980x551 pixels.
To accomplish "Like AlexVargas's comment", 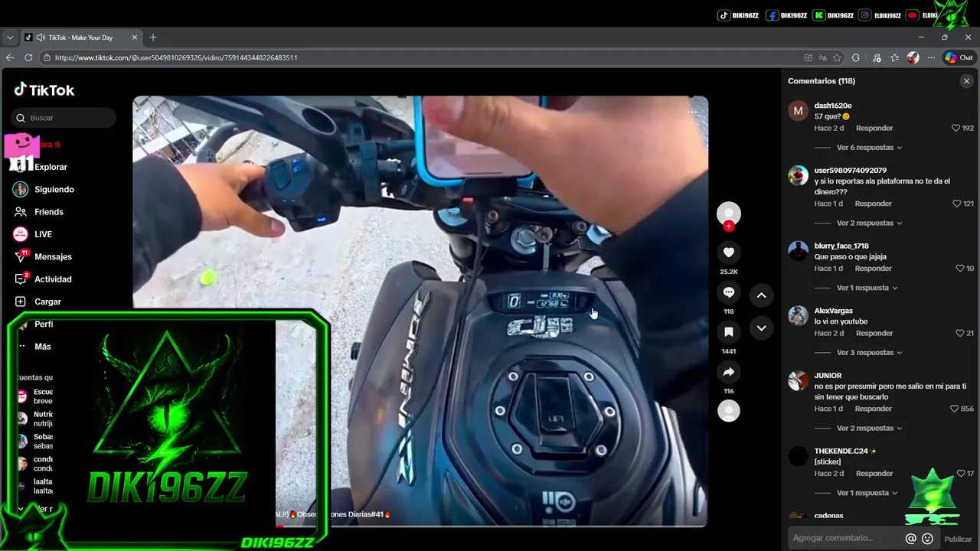I will tap(960, 333).
